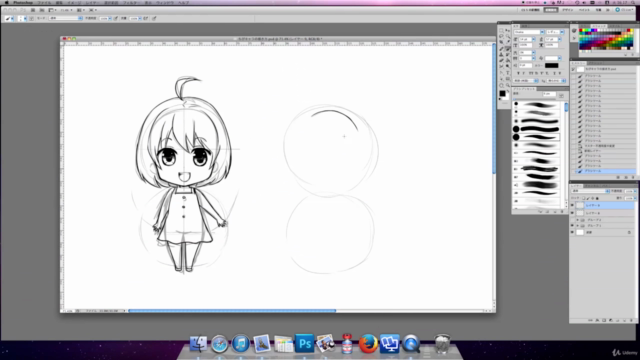Select the Lasso tool

pos(501,36)
